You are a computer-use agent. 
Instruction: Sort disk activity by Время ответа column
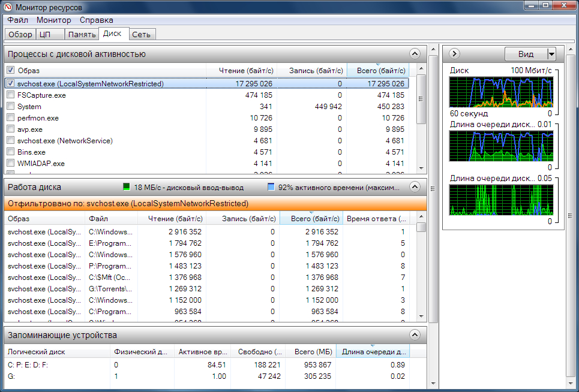tap(376, 219)
